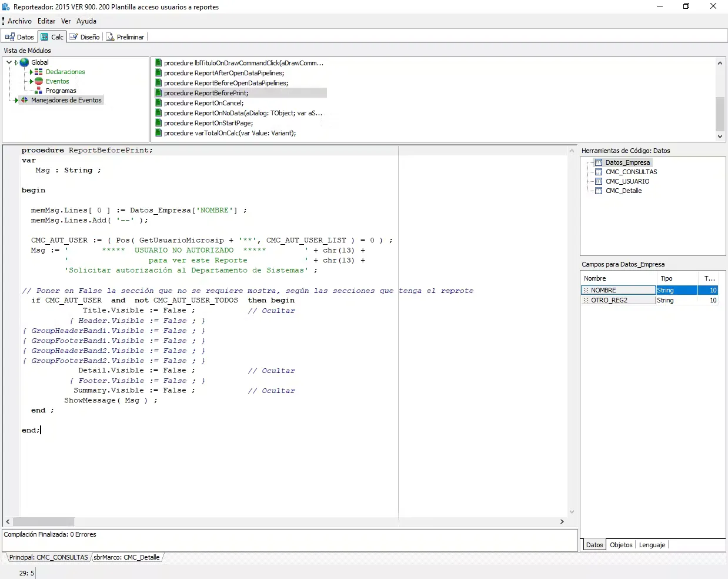Collapse the Global tree node
The height and width of the screenshot is (579, 728).
pyautogui.click(x=9, y=62)
